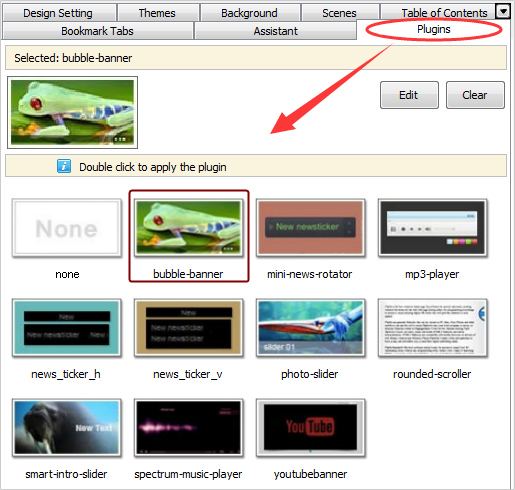Click the Clear button
515x490 pixels.
(475, 95)
